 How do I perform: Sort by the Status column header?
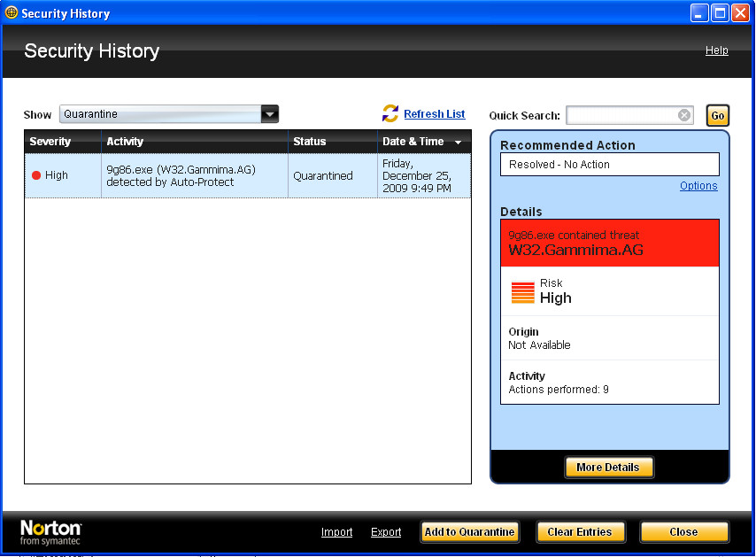click(x=333, y=142)
